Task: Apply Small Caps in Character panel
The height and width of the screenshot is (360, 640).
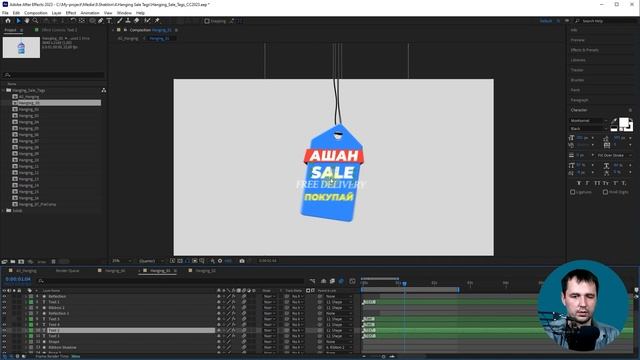Action: pyautogui.click(x=606, y=183)
